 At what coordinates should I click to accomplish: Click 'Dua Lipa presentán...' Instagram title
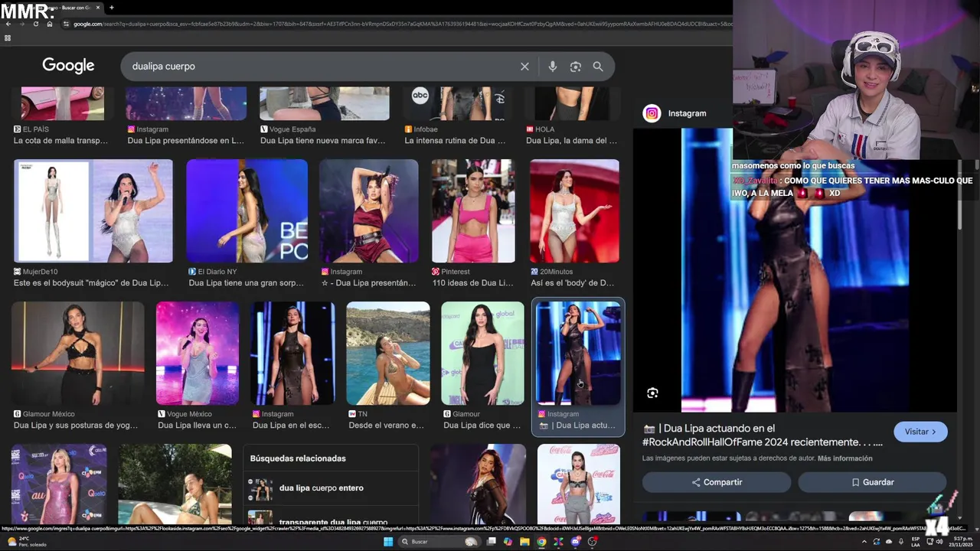pyautogui.click(x=369, y=283)
